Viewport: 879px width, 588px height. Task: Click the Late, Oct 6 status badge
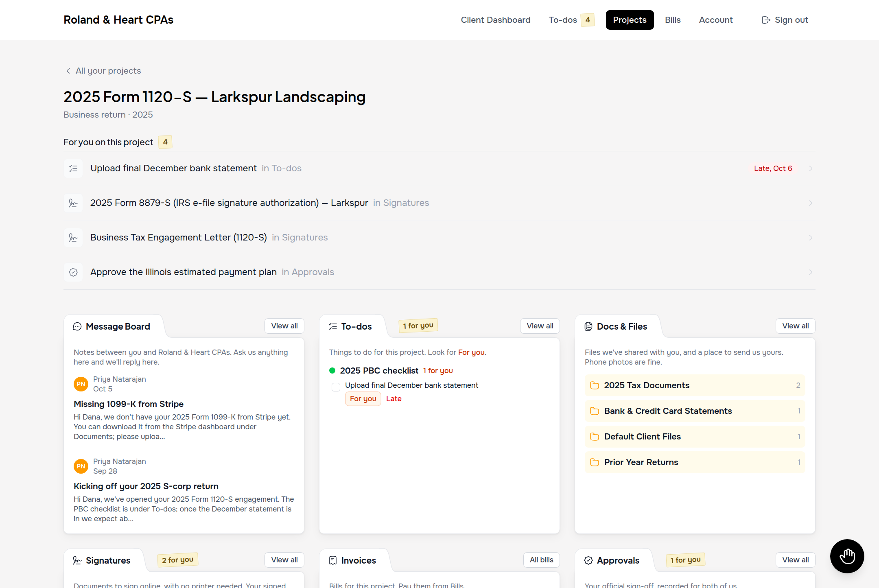(x=773, y=168)
